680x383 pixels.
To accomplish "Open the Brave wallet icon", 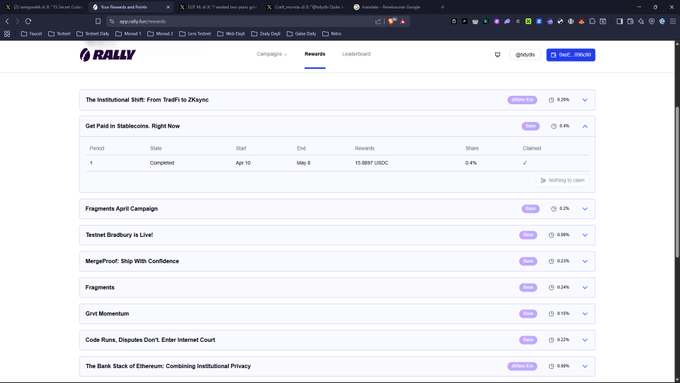I will coord(631,21).
